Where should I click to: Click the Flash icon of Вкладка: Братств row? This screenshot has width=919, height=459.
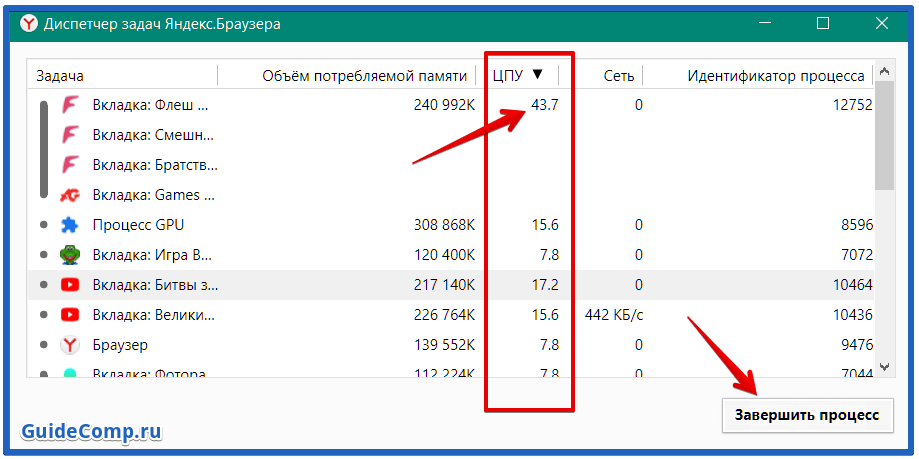70,165
